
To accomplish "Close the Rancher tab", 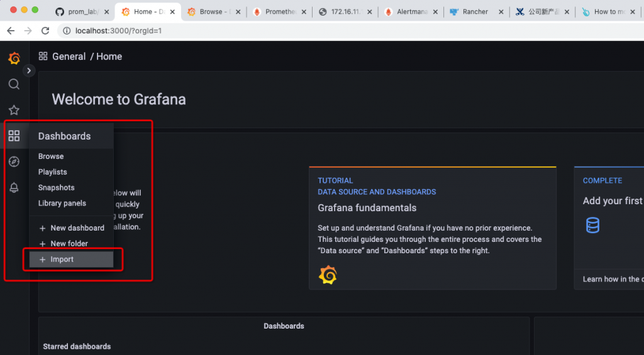I will pyautogui.click(x=501, y=12).
